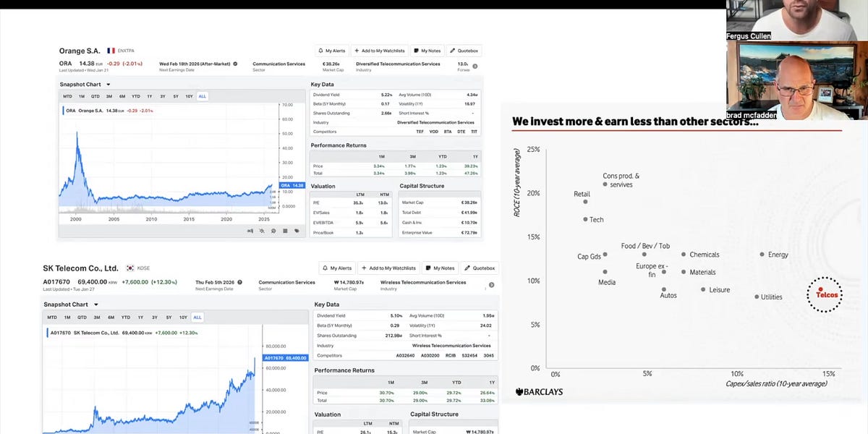Click 'Diversified Telecommunication Services' industry in Orange header
Image resolution: width=868 pixels, height=434 pixels.
point(398,64)
